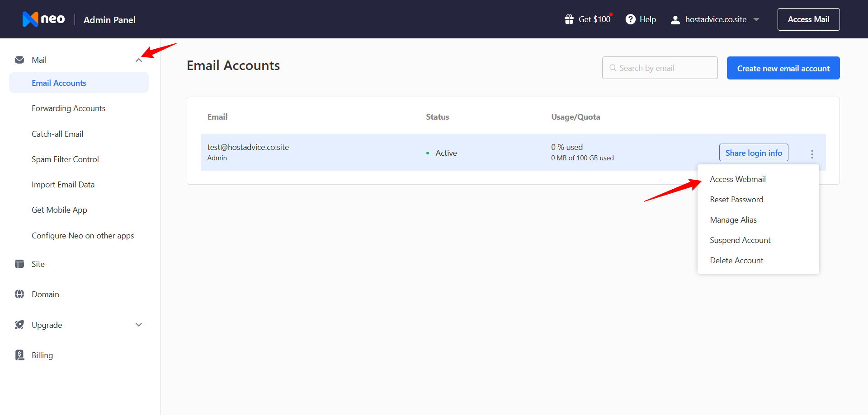This screenshot has width=868, height=415.
Task: Open Forwarding Accounts in sidebar
Action: (x=68, y=108)
